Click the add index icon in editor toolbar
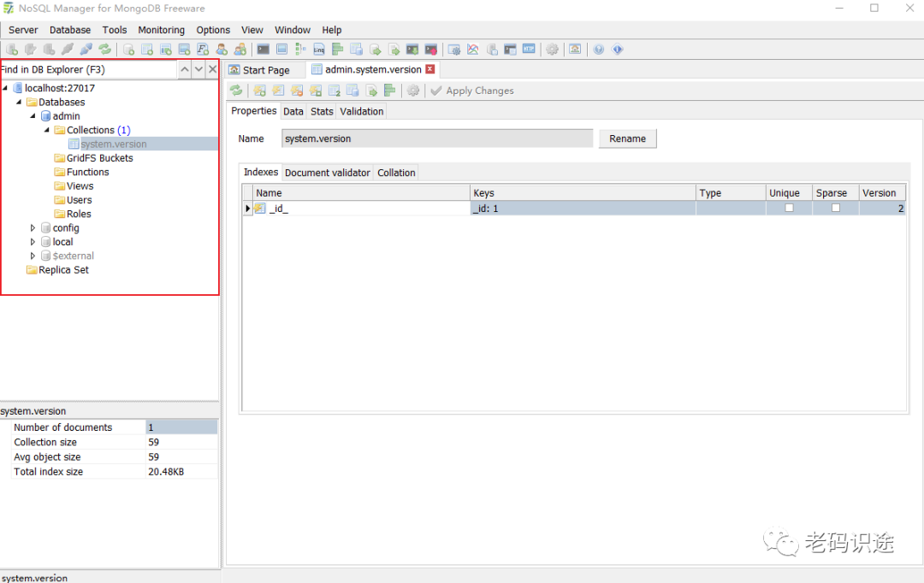This screenshot has width=924, height=583. pos(260,91)
